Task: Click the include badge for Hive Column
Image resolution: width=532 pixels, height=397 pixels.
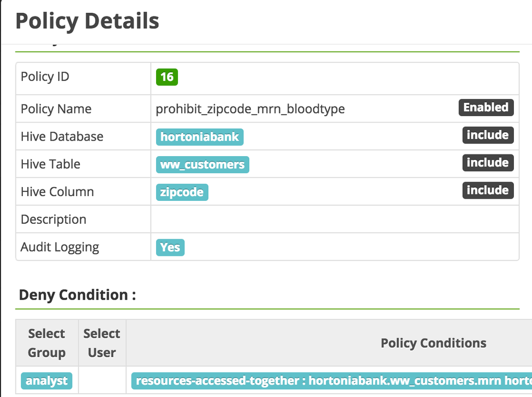Action: point(487,191)
